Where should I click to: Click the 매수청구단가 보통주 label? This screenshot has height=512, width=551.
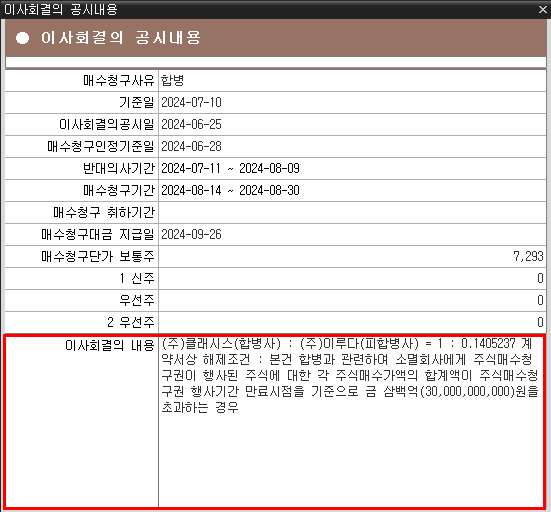click(98, 257)
